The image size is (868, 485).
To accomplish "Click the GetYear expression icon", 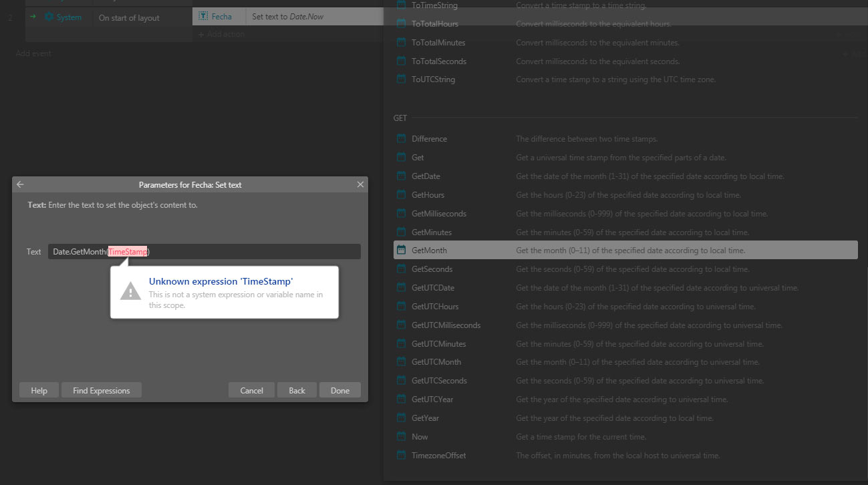I will click(x=401, y=418).
